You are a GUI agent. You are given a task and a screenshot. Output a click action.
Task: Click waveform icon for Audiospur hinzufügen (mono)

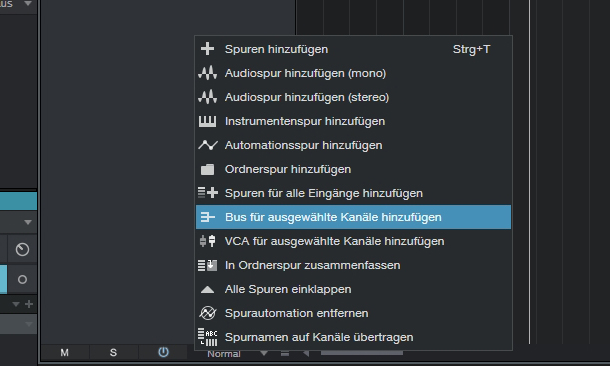[x=207, y=73]
